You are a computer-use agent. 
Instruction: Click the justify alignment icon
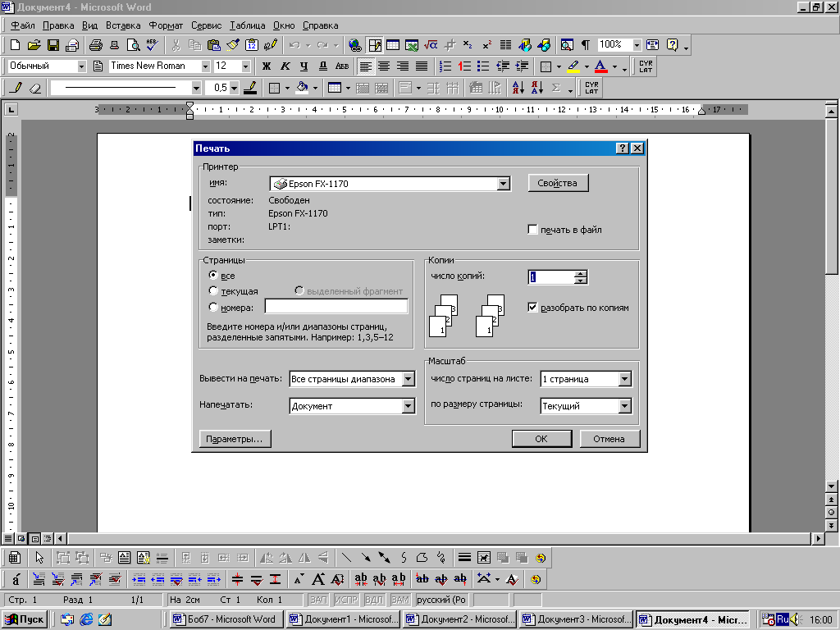click(422, 66)
